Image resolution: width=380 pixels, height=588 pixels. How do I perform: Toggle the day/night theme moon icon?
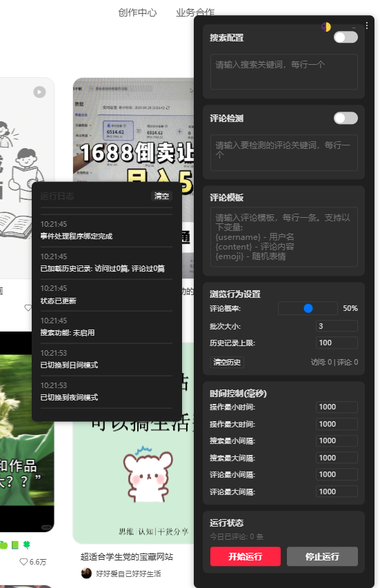[x=326, y=27]
